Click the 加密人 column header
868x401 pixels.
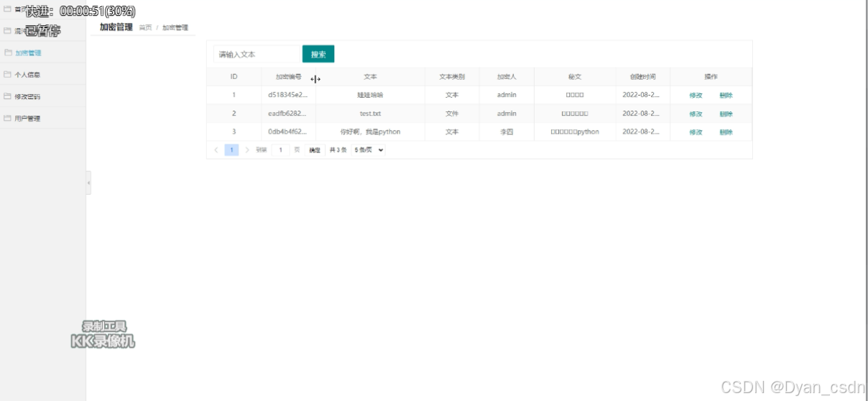[x=507, y=76]
